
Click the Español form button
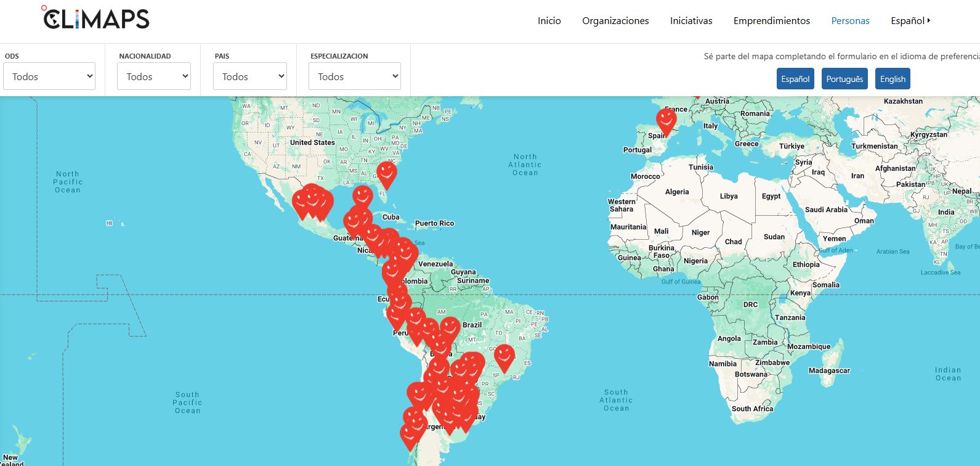[x=795, y=79]
